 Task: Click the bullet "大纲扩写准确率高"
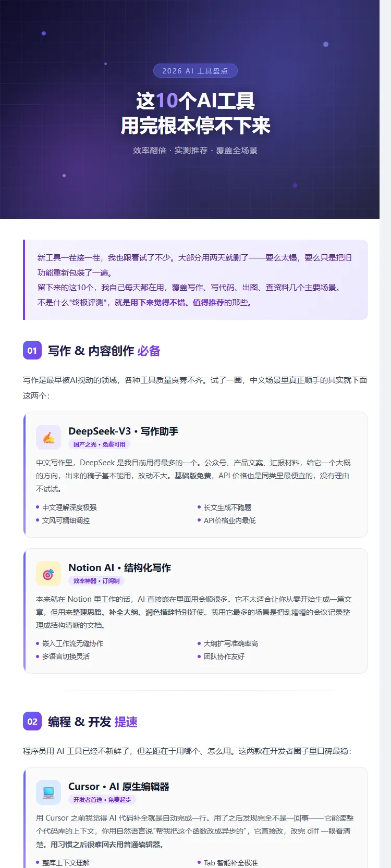click(231, 644)
